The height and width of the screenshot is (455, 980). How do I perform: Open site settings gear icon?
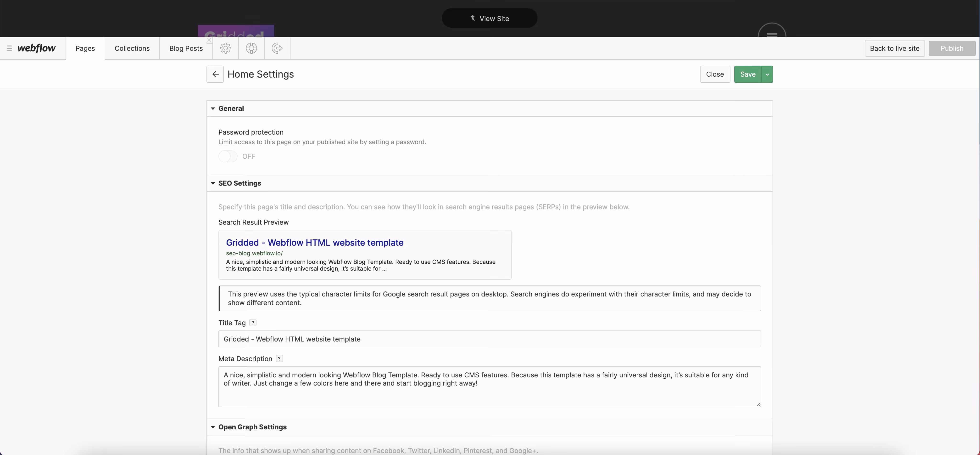226,48
